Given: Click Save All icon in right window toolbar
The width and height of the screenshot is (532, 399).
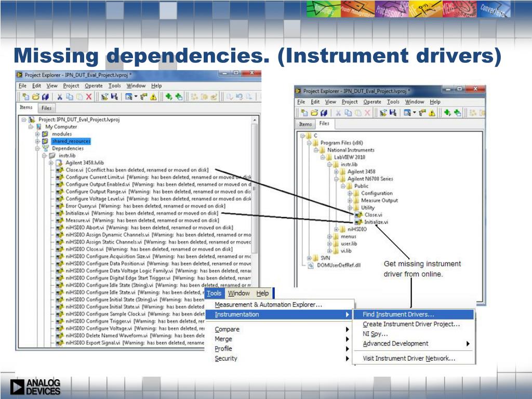Looking at the screenshot, I should 324,113.
